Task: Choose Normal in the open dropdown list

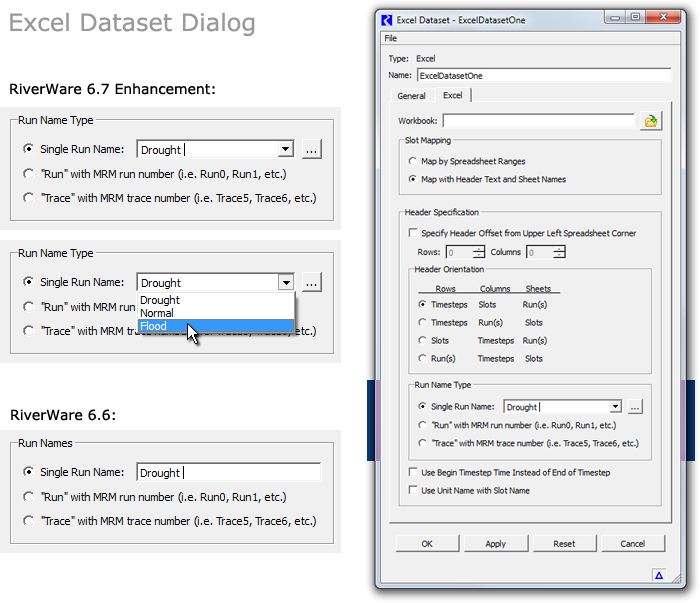Action: pyautogui.click(x=216, y=313)
